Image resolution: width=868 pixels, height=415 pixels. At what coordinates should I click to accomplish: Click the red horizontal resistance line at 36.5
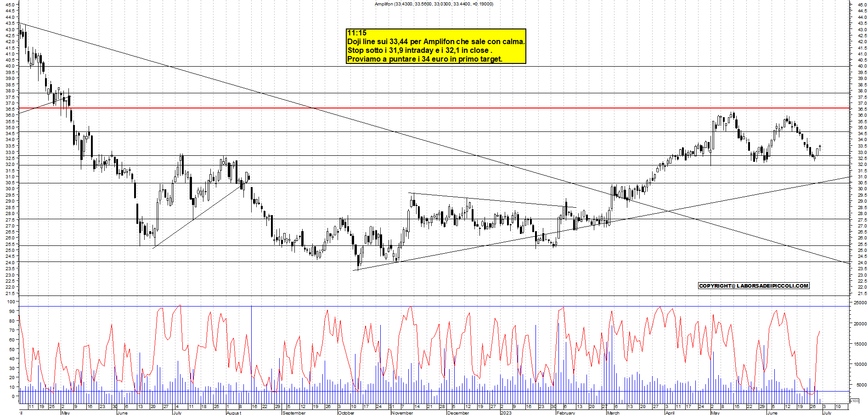pos(434,108)
